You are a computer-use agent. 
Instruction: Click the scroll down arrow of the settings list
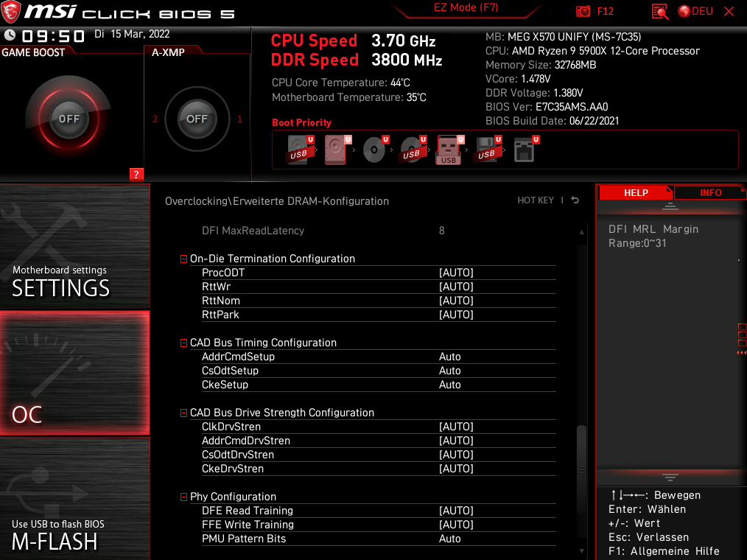[582, 551]
